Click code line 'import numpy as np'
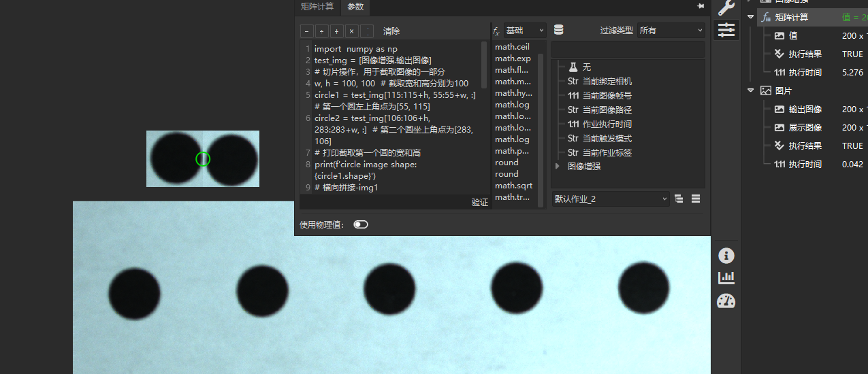The height and width of the screenshot is (374, 868). point(355,49)
